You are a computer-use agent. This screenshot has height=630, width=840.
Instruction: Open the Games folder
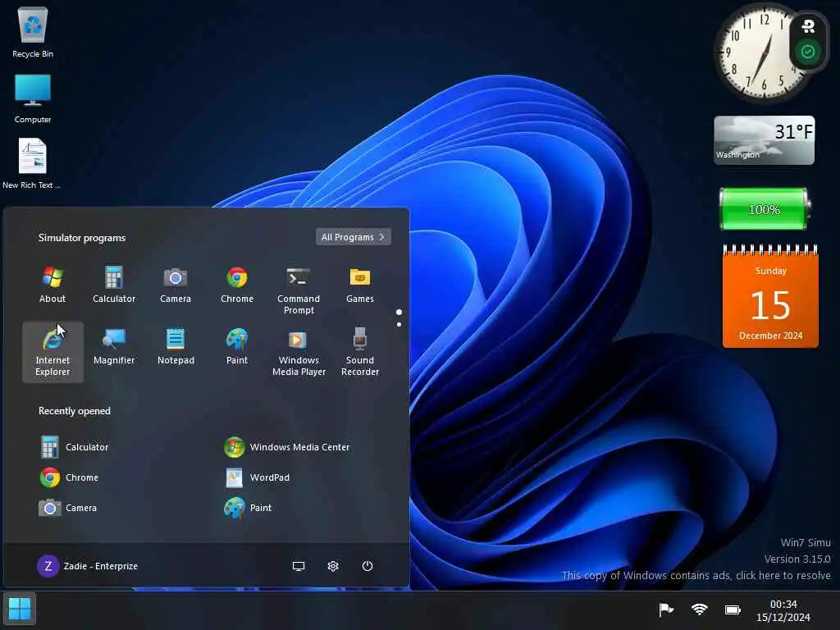[x=360, y=285]
